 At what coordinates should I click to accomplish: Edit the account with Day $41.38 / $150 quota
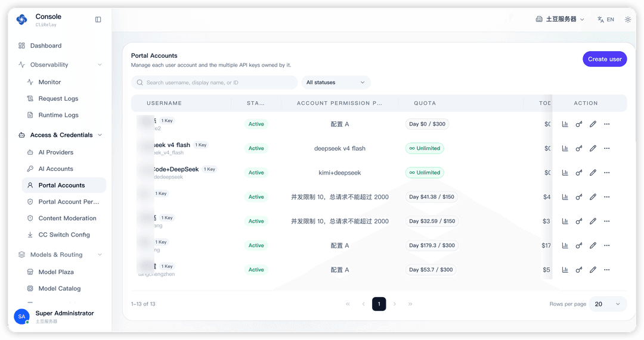click(x=593, y=197)
